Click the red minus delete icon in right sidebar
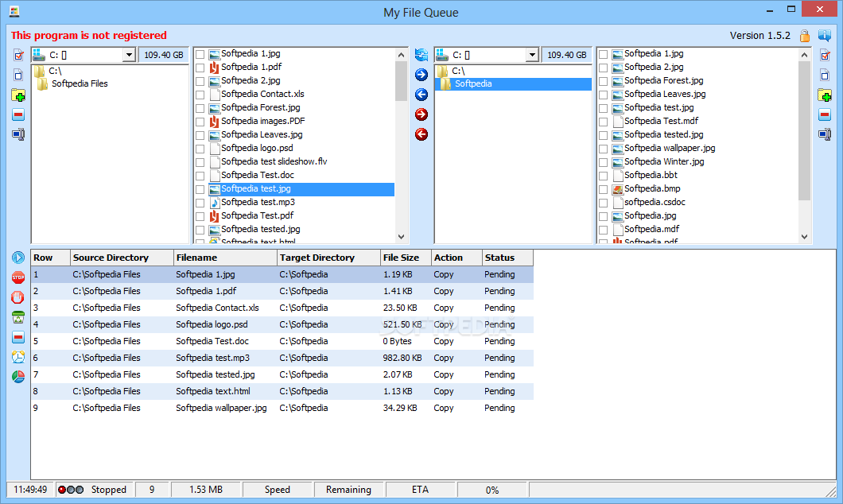 [x=825, y=114]
